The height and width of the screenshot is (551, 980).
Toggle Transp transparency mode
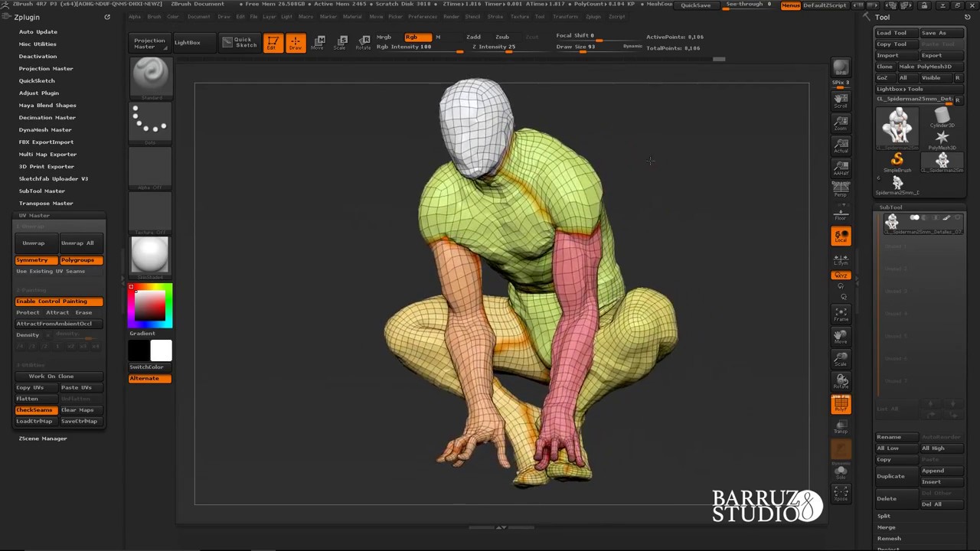[x=841, y=427]
